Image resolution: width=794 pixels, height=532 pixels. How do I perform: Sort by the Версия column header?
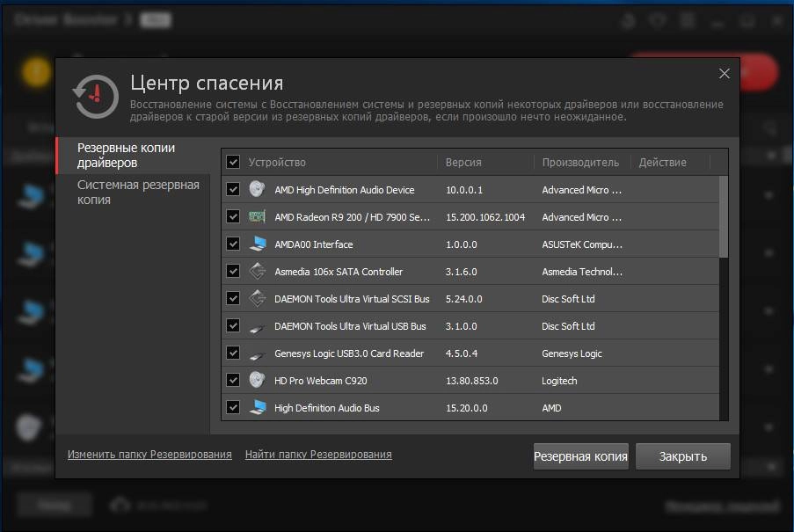(x=463, y=163)
